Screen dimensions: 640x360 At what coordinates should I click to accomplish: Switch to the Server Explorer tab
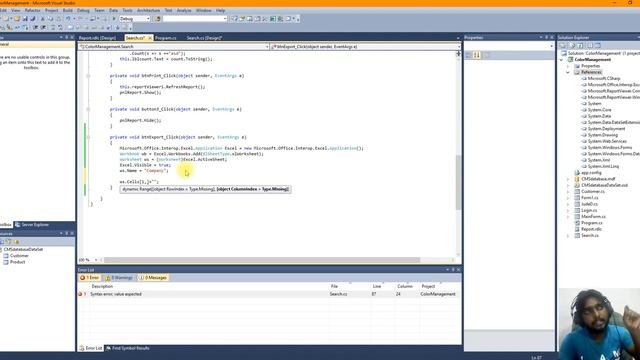point(32,225)
